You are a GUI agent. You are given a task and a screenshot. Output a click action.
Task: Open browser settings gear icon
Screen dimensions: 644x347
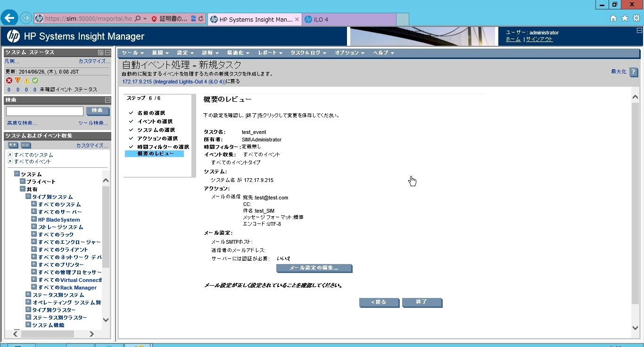(x=636, y=18)
